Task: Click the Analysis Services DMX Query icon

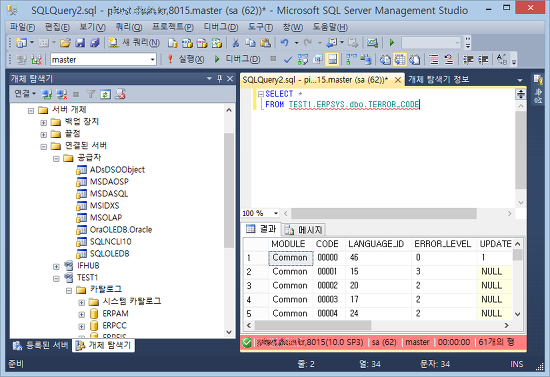Action: pyautogui.click(x=202, y=43)
